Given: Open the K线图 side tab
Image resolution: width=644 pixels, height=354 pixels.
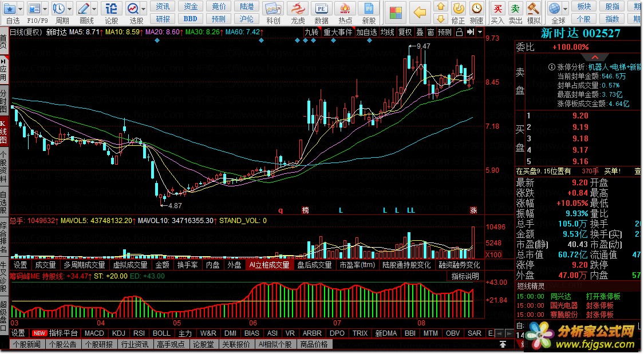Looking at the screenshot, I should (3, 132).
